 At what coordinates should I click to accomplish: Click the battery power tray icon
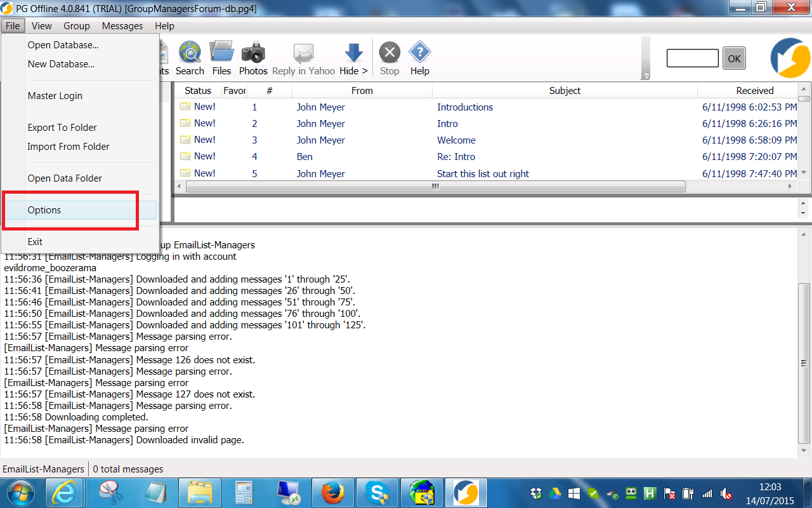688,493
